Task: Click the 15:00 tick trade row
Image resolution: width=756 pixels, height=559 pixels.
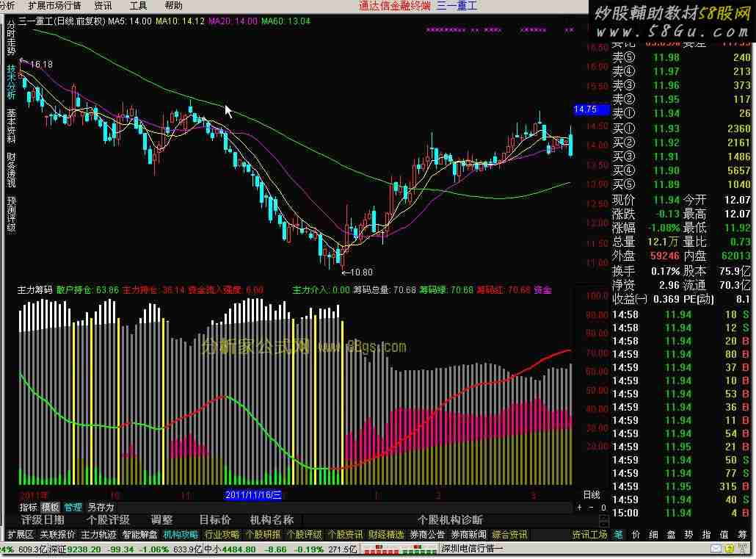Action: point(681,513)
